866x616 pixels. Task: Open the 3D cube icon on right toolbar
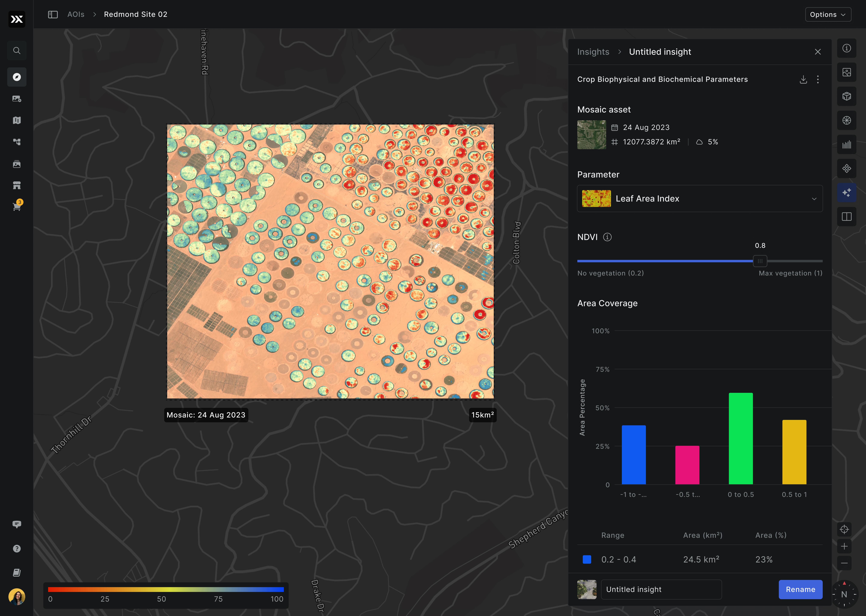(x=847, y=96)
